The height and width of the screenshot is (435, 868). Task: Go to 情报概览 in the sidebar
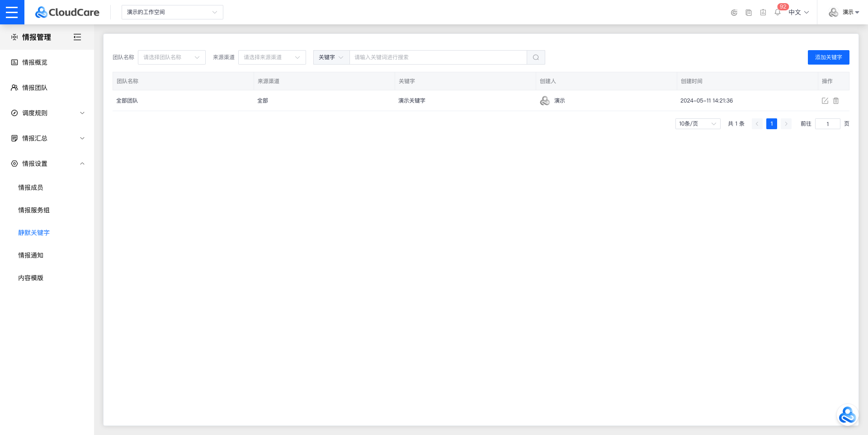pos(35,62)
